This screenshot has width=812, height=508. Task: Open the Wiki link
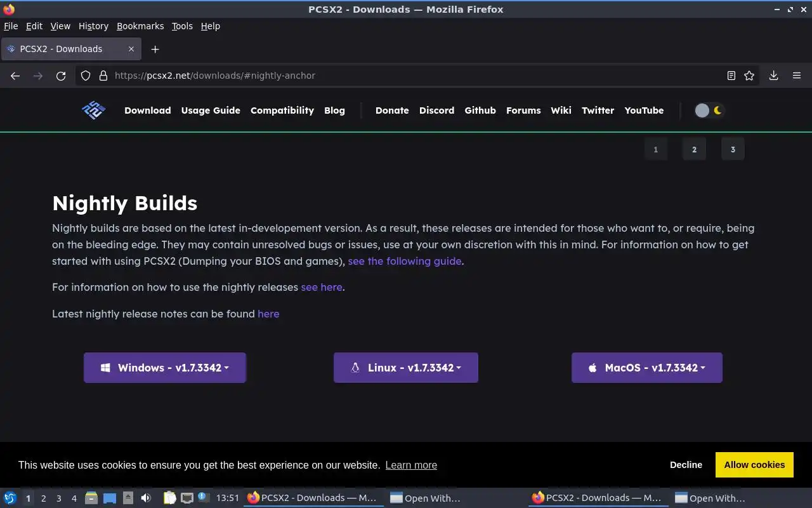pyautogui.click(x=561, y=110)
